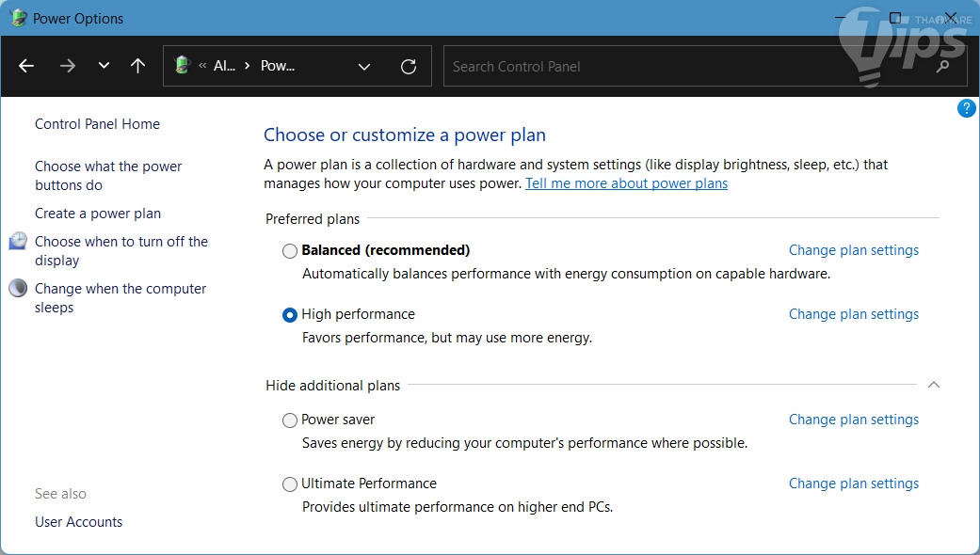Open Create a power plan
Viewport: 980px width, 555px height.
tap(98, 214)
